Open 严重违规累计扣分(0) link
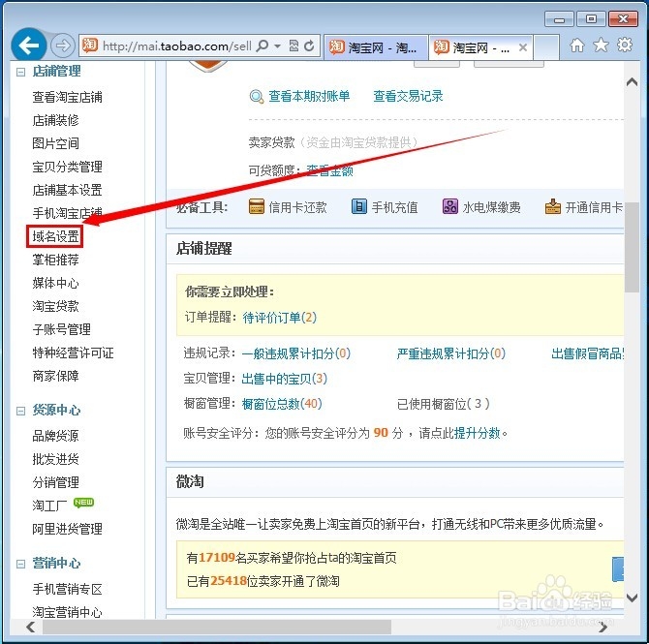649x644 pixels. coord(451,353)
